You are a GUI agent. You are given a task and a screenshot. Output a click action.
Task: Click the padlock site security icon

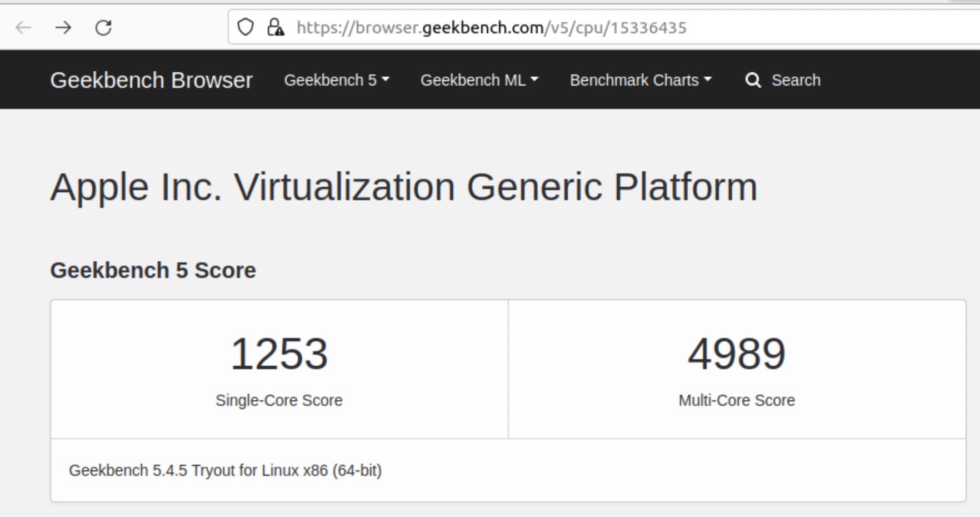tap(276, 27)
